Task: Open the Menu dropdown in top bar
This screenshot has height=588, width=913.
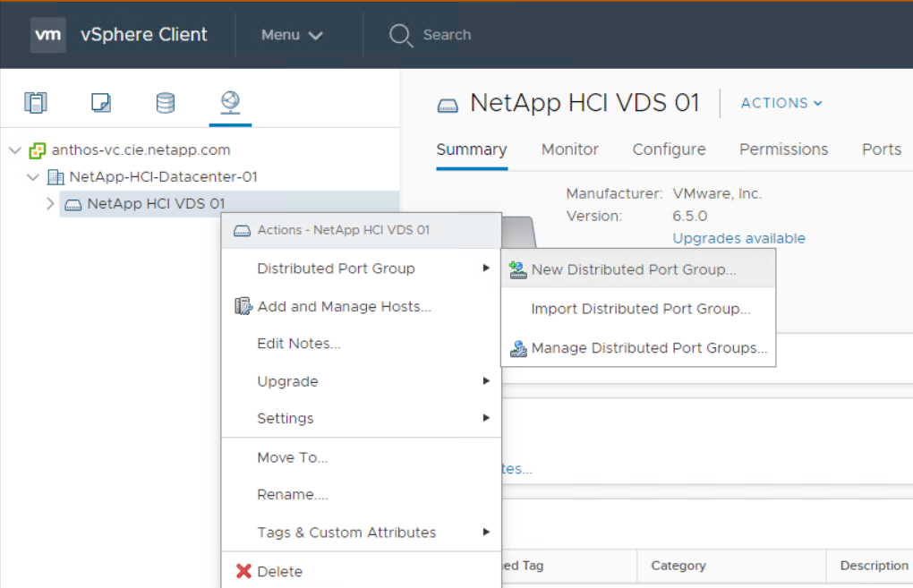Action: click(291, 35)
